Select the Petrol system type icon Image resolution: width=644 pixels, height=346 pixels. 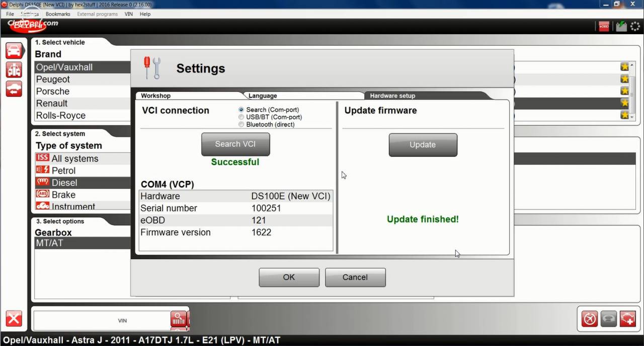pos(43,170)
